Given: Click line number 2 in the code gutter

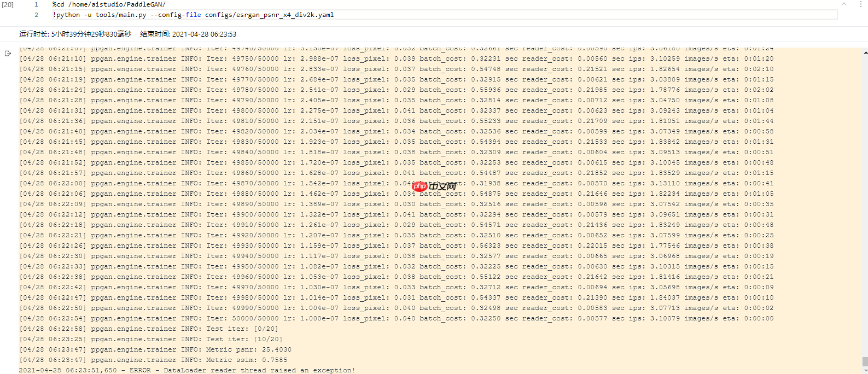Looking at the screenshot, I should point(36,15).
